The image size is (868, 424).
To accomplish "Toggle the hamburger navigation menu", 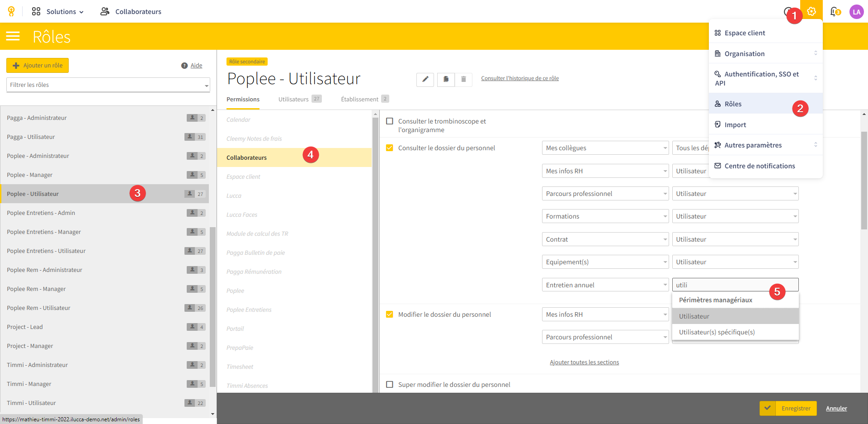I will [x=13, y=36].
